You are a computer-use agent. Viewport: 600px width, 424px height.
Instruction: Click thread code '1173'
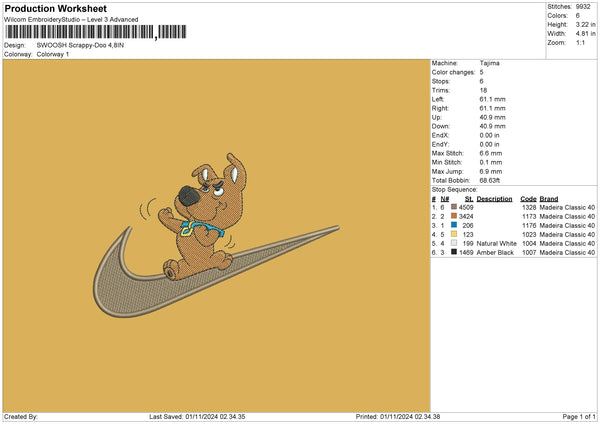tap(529, 217)
